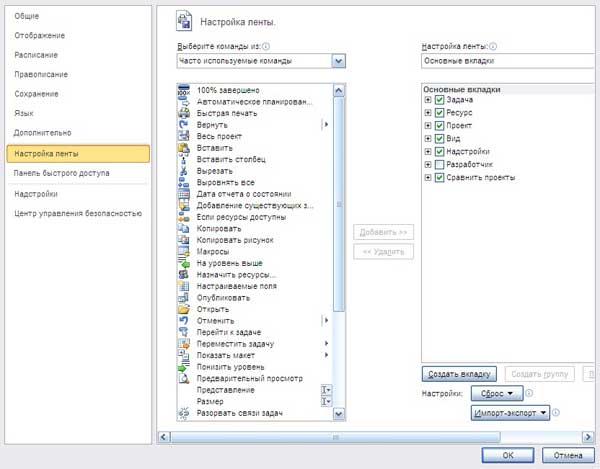Expand the Задача tree node
The width and height of the screenshot is (600, 469).
coord(428,100)
